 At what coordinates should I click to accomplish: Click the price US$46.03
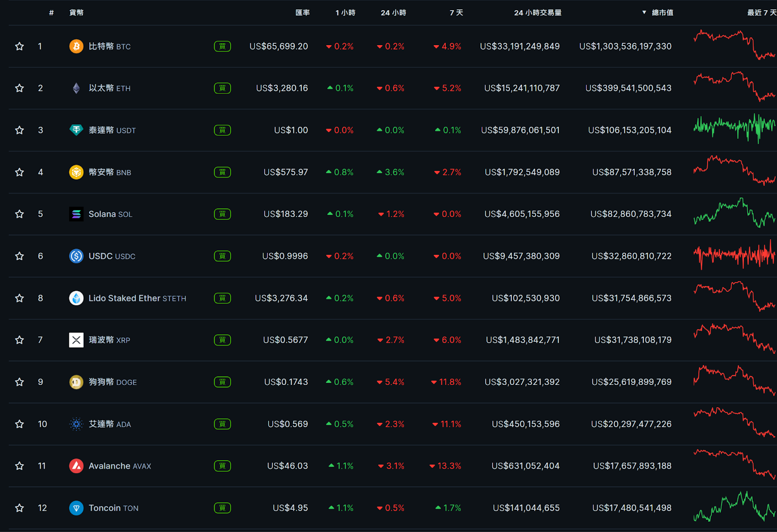287,466
